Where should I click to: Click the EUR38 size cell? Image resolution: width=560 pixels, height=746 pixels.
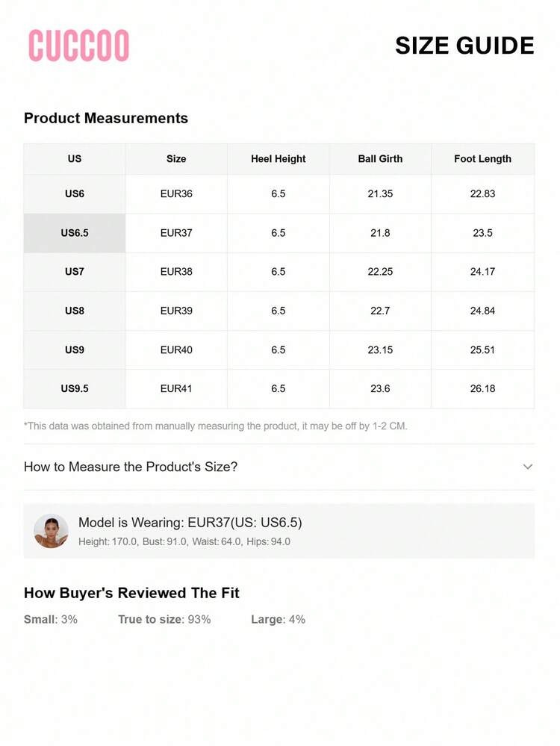tap(176, 272)
